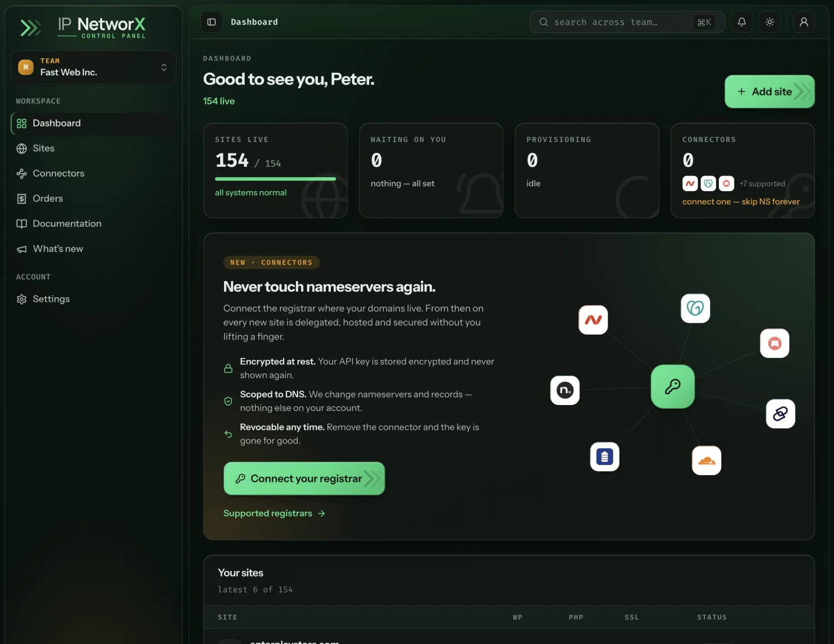Click 'nothing — all set' text
The height and width of the screenshot is (644, 834).
tap(403, 183)
